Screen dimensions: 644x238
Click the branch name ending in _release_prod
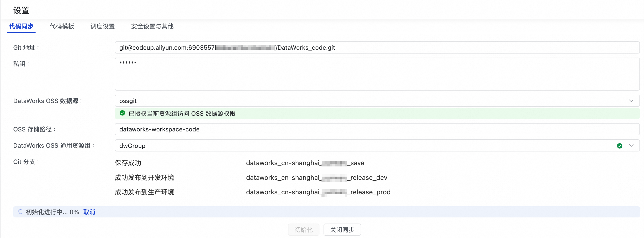(x=318, y=192)
